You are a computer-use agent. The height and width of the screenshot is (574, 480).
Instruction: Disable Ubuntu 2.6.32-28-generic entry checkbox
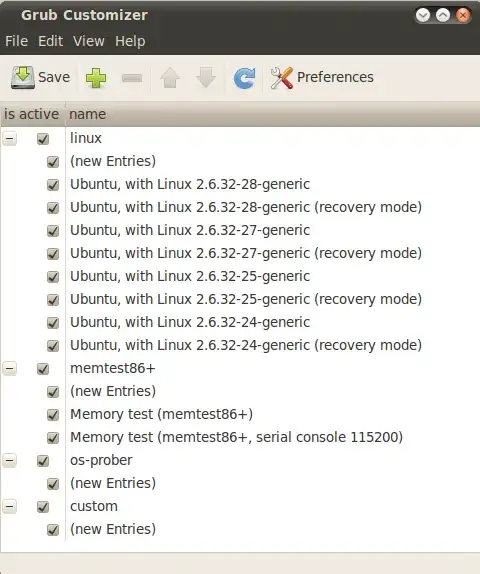pyautogui.click(x=53, y=185)
